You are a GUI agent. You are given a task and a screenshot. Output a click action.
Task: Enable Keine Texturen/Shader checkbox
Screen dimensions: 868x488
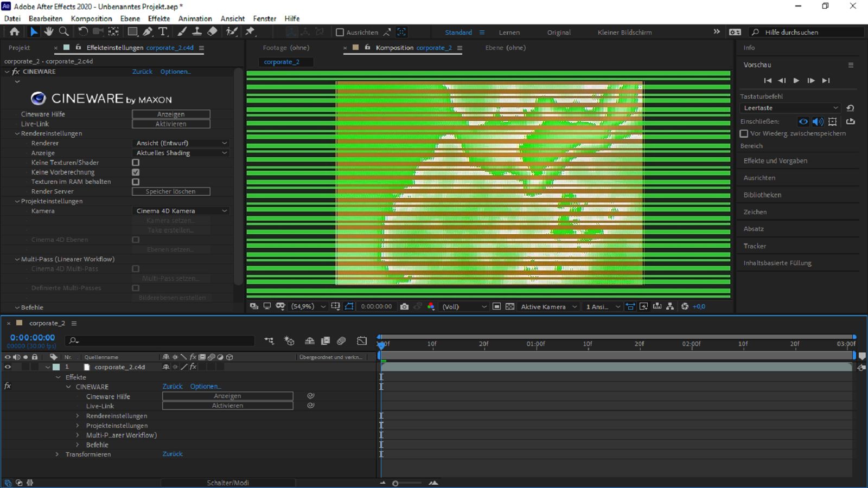click(x=136, y=163)
